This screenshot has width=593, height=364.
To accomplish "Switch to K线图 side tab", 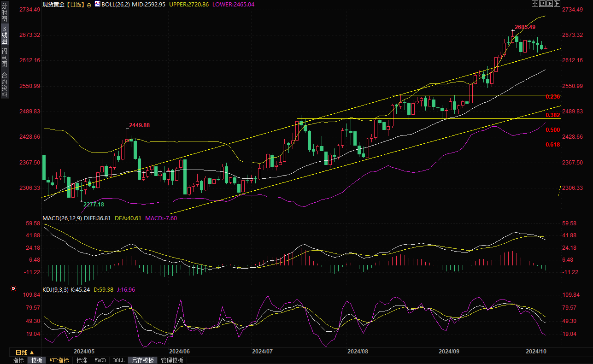I will tap(5, 35).
